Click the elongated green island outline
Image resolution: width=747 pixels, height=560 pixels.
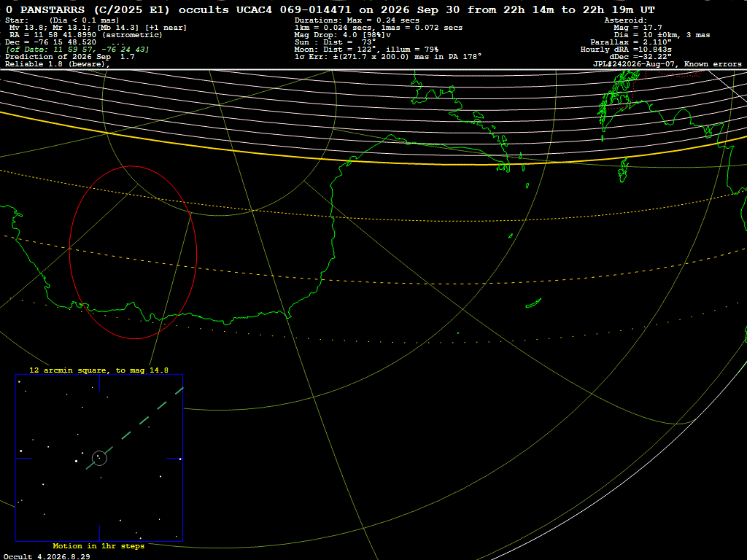533,303
